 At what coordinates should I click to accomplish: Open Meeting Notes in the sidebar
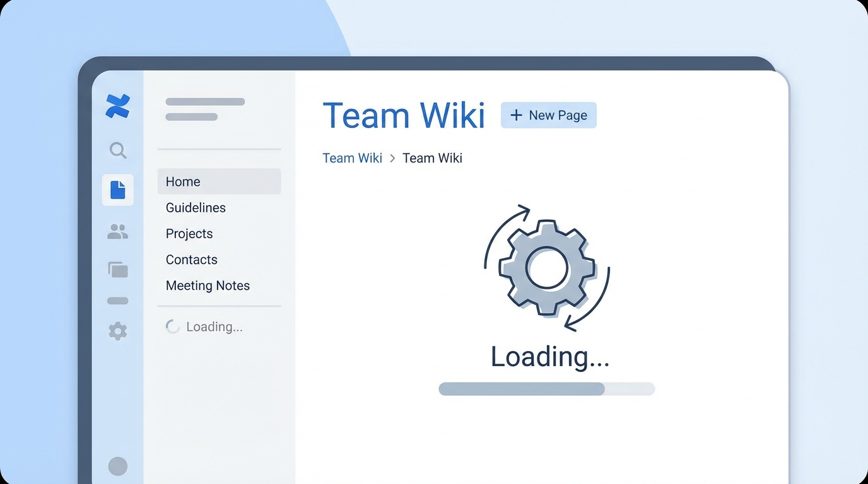point(208,285)
